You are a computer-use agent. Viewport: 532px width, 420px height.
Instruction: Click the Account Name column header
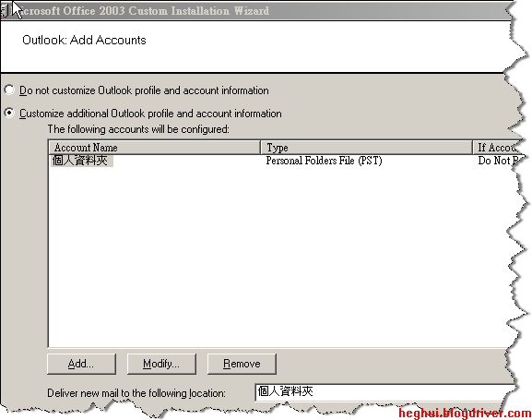click(x=155, y=148)
